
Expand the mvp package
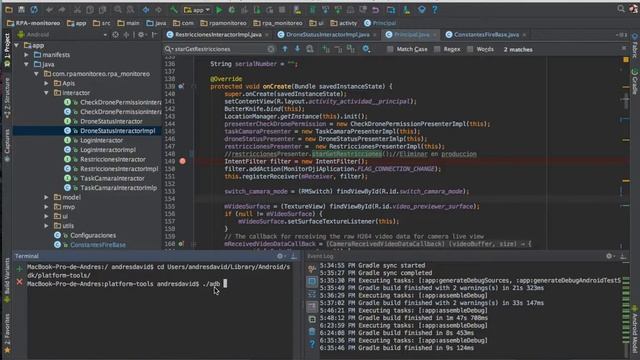tap(46, 207)
